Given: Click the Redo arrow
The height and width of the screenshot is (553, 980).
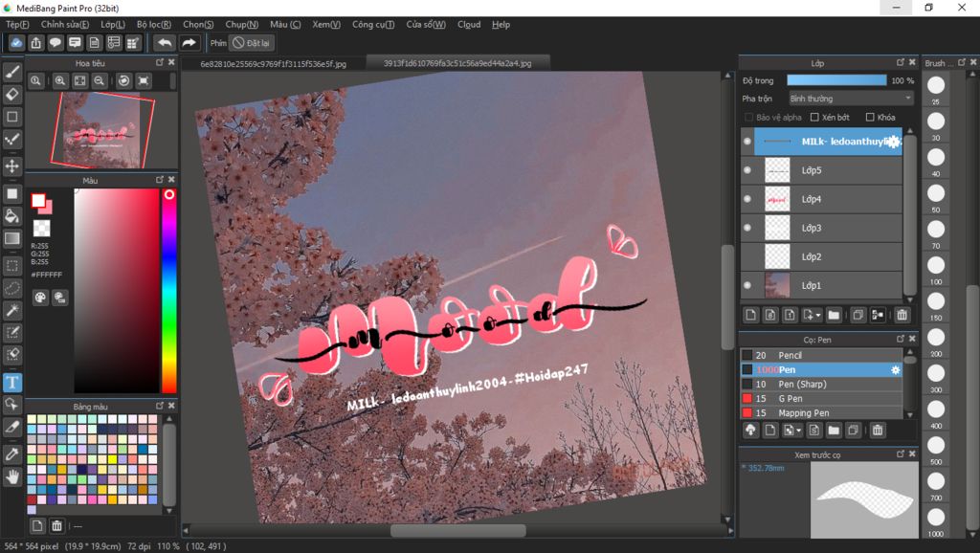Looking at the screenshot, I should coord(189,42).
